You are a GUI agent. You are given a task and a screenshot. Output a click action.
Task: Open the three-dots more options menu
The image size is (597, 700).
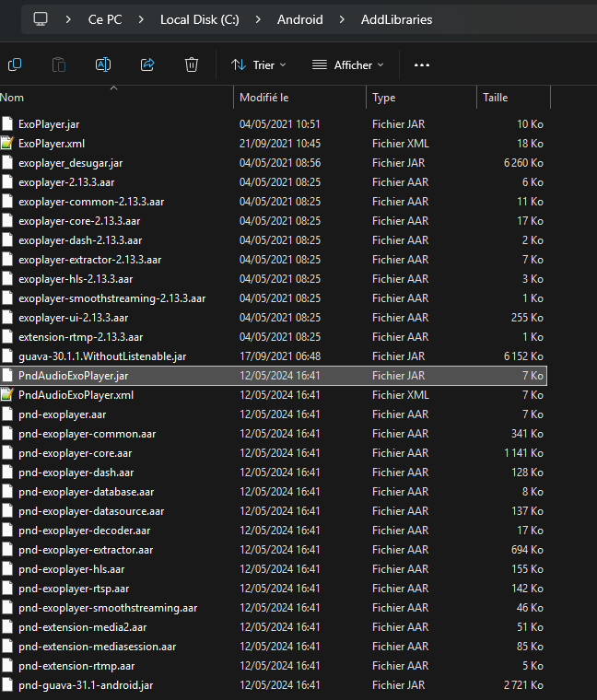point(422,65)
